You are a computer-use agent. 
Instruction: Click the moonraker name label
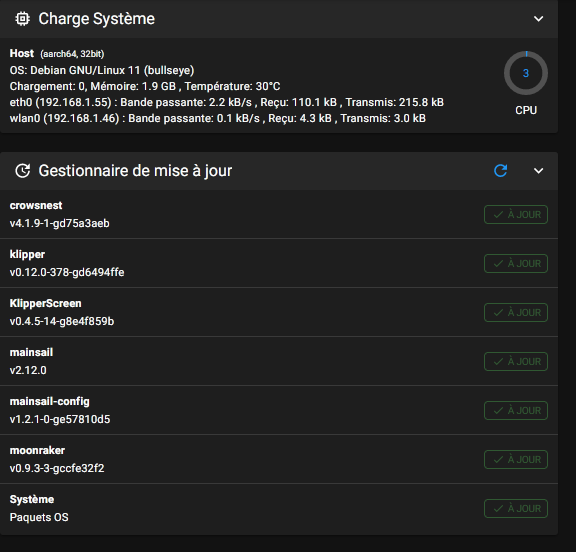click(37, 450)
